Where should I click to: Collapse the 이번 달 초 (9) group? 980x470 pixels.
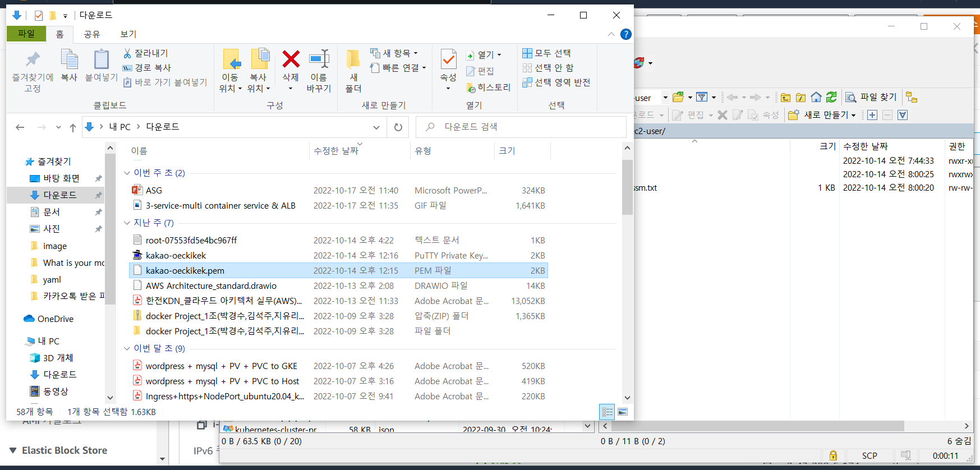127,348
